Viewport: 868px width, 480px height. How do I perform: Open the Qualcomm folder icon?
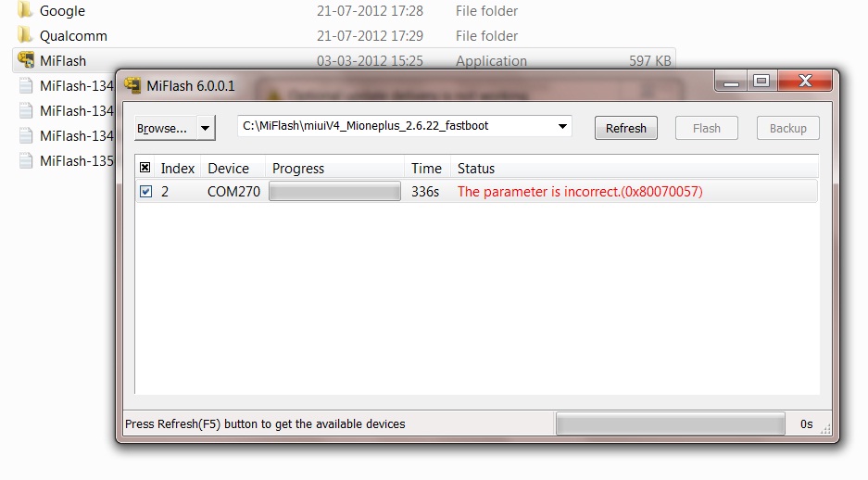[x=25, y=35]
